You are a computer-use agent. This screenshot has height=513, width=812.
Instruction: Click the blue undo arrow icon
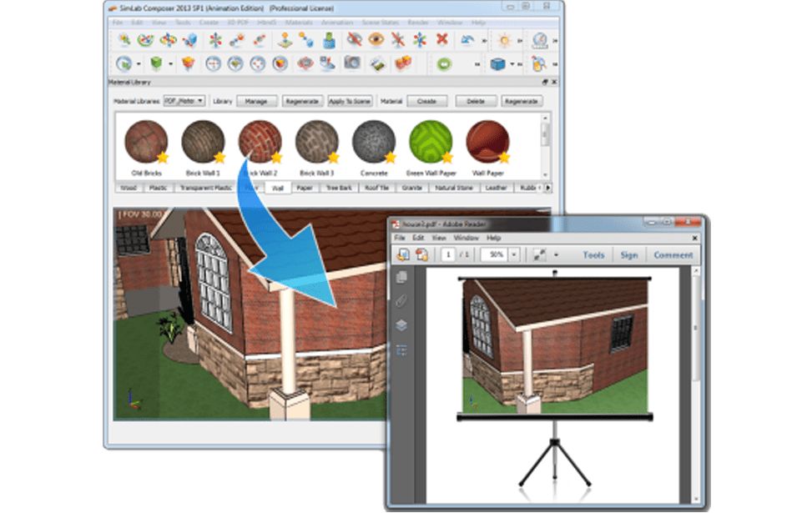467,40
